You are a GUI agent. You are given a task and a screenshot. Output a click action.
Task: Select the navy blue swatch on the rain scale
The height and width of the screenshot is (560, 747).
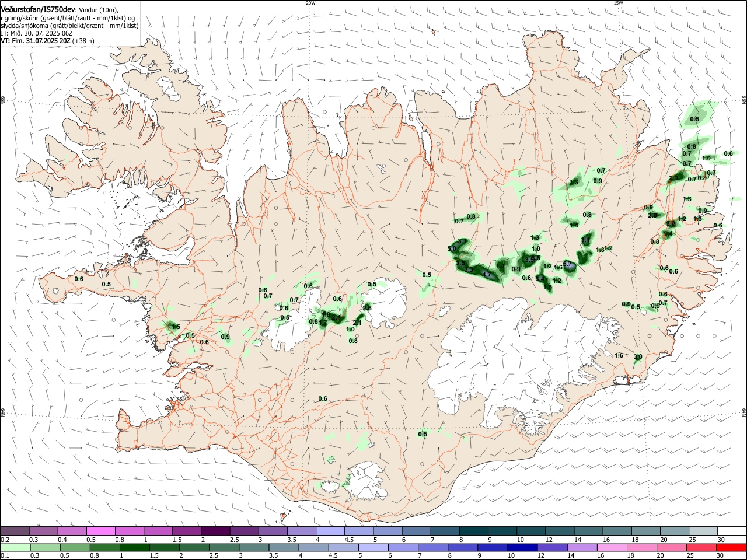pyautogui.click(x=522, y=547)
